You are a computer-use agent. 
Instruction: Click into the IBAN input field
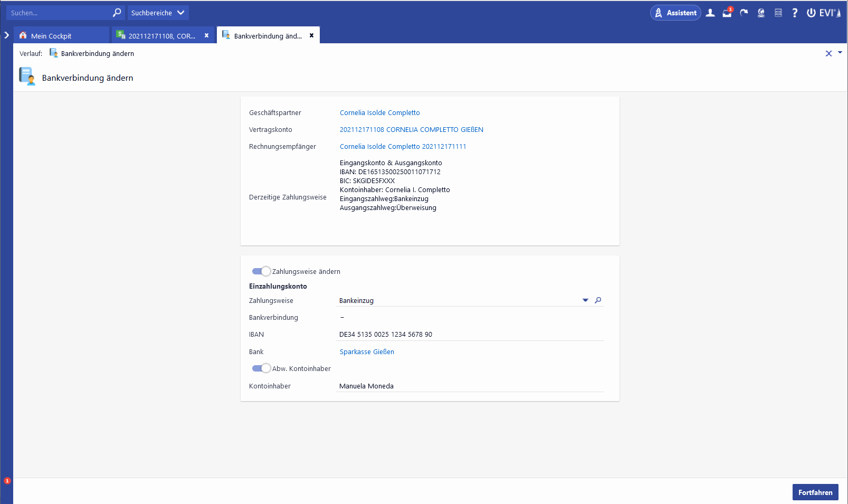click(x=470, y=335)
